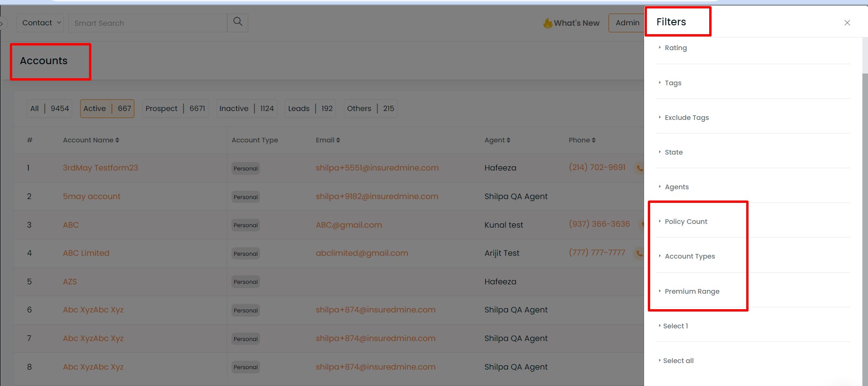Focus the Smart Search input field
Viewport: 868px width, 386px height.
coord(148,23)
